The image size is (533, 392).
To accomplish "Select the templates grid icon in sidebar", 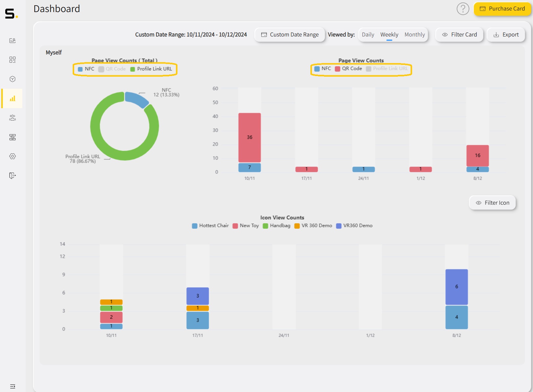I will 12,60.
